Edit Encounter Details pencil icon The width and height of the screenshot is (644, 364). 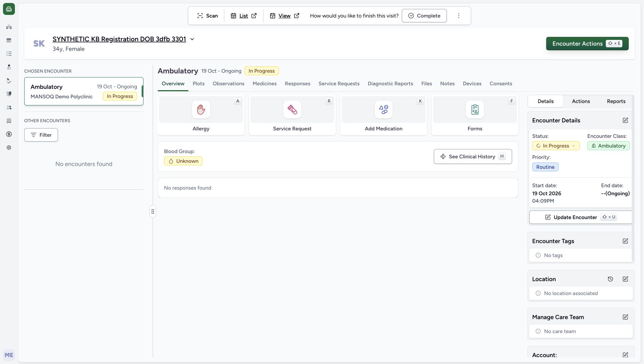click(625, 120)
